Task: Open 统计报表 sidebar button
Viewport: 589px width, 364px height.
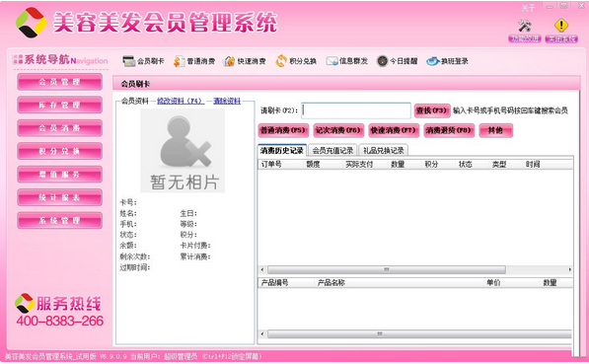Action: pos(60,197)
